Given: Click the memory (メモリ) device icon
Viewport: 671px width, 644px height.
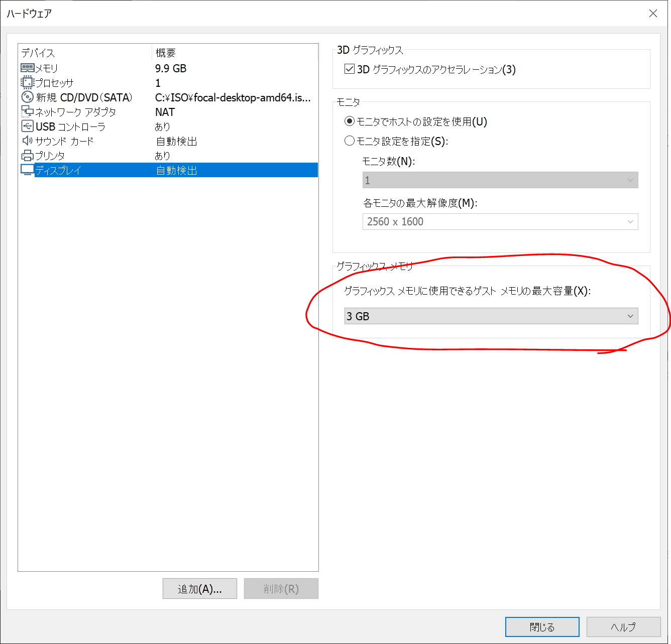Looking at the screenshot, I should click(27, 68).
